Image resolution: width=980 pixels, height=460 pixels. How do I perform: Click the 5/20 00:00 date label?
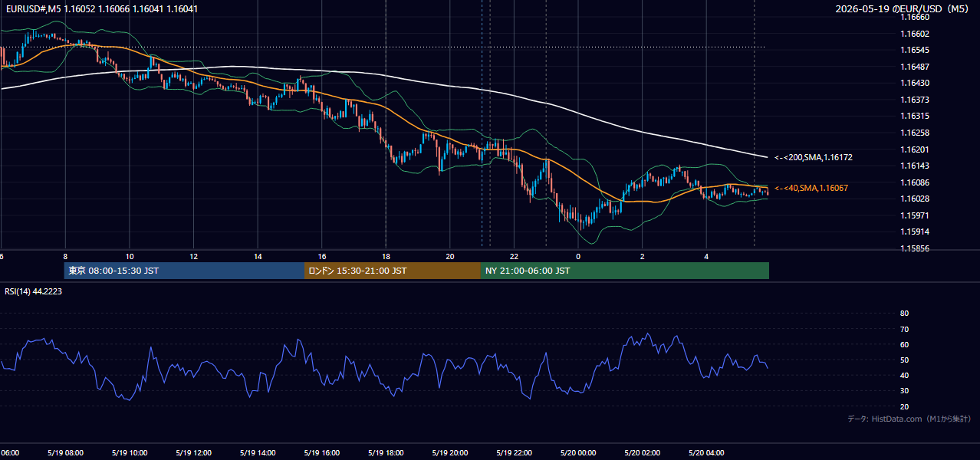click(577, 453)
